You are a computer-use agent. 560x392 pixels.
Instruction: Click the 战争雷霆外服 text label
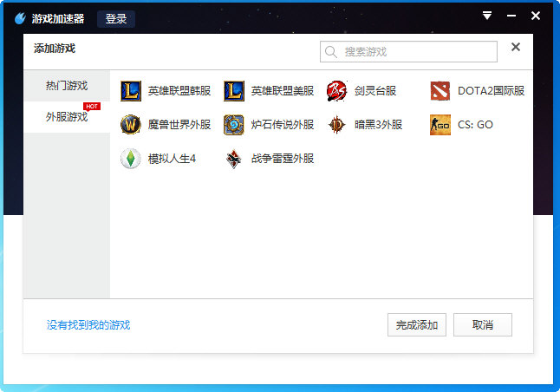283,159
